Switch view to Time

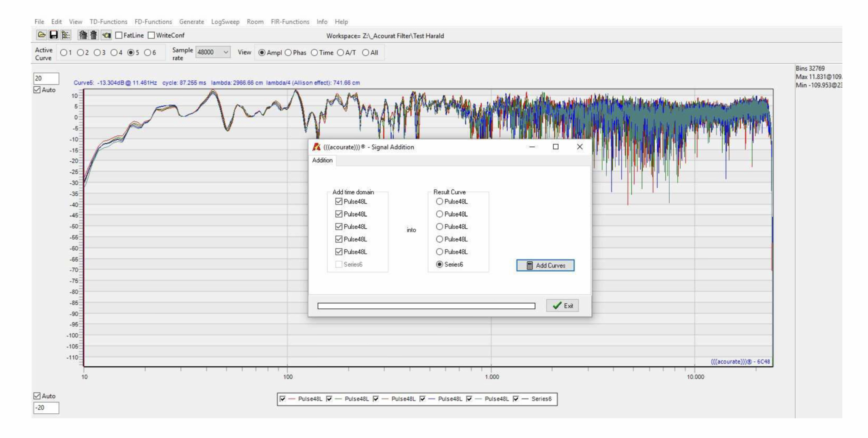[x=314, y=52]
